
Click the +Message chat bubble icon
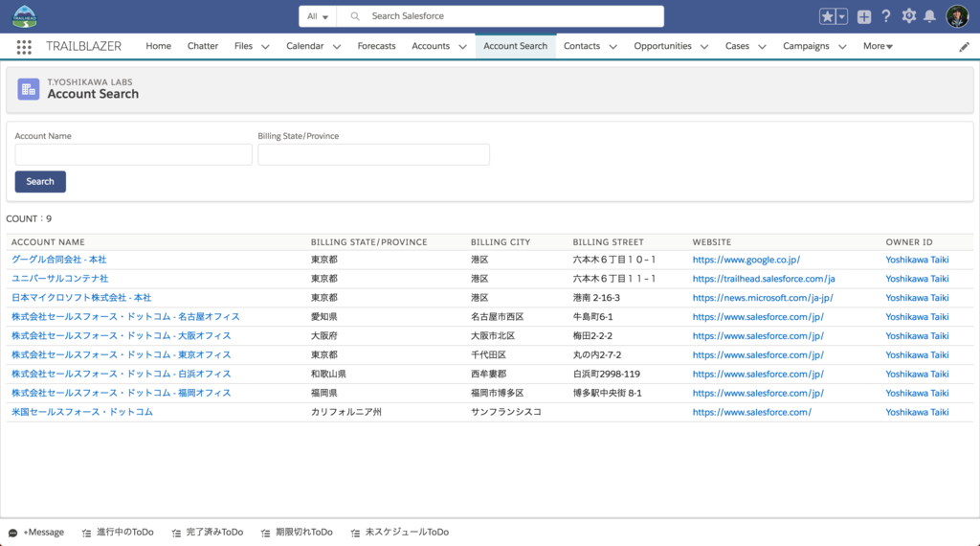[x=12, y=533]
